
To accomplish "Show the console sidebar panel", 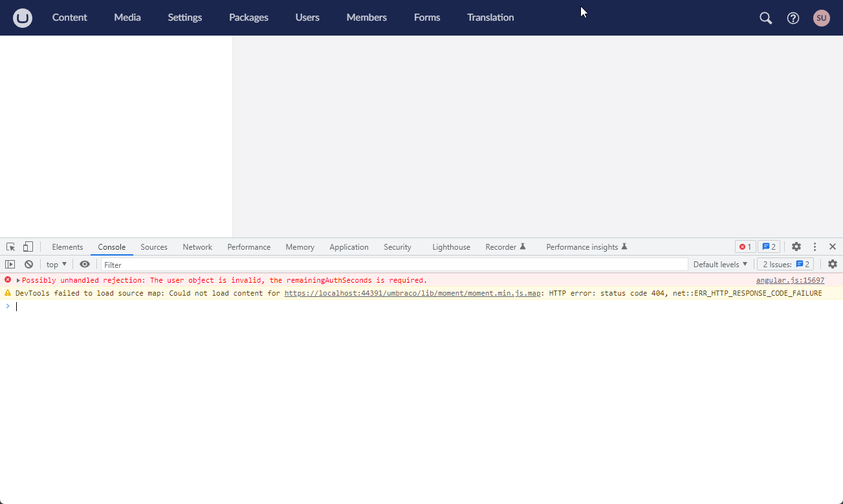I will click(x=10, y=265).
